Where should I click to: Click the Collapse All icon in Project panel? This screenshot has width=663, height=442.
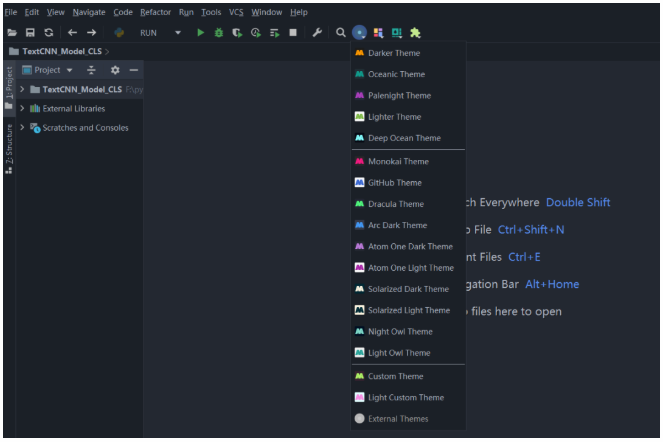click(x=91, y=70)
